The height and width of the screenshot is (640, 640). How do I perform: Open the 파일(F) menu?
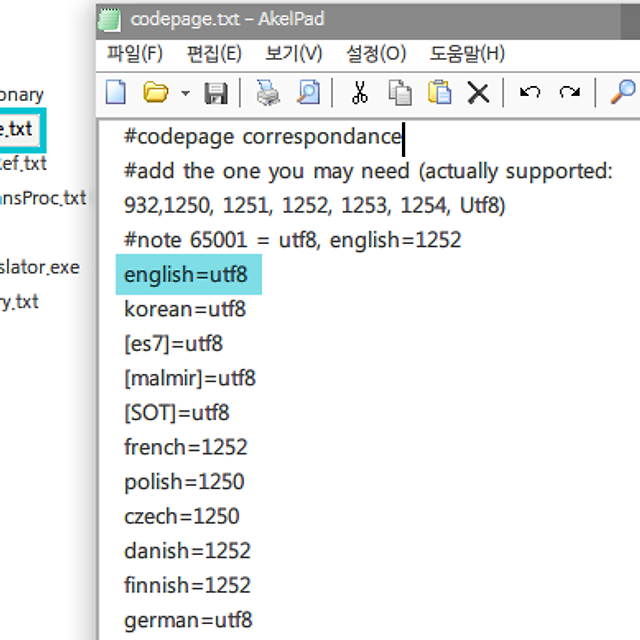coord(135,53)
